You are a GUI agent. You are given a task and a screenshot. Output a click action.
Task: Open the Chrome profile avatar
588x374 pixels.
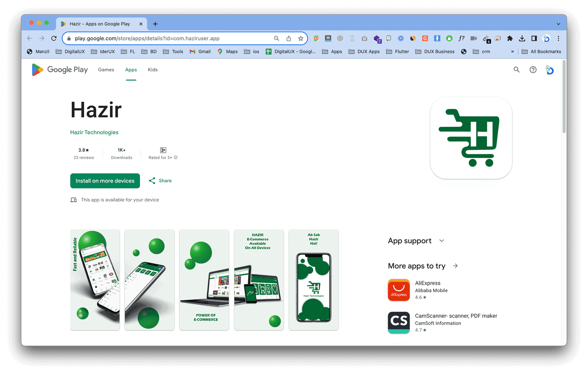pyautogui.click(x=546, y=38)
